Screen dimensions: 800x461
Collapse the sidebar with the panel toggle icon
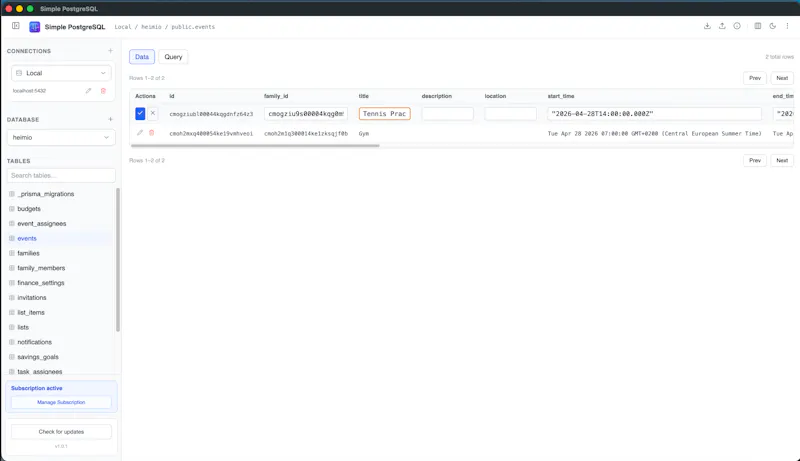tap(16, 25)
